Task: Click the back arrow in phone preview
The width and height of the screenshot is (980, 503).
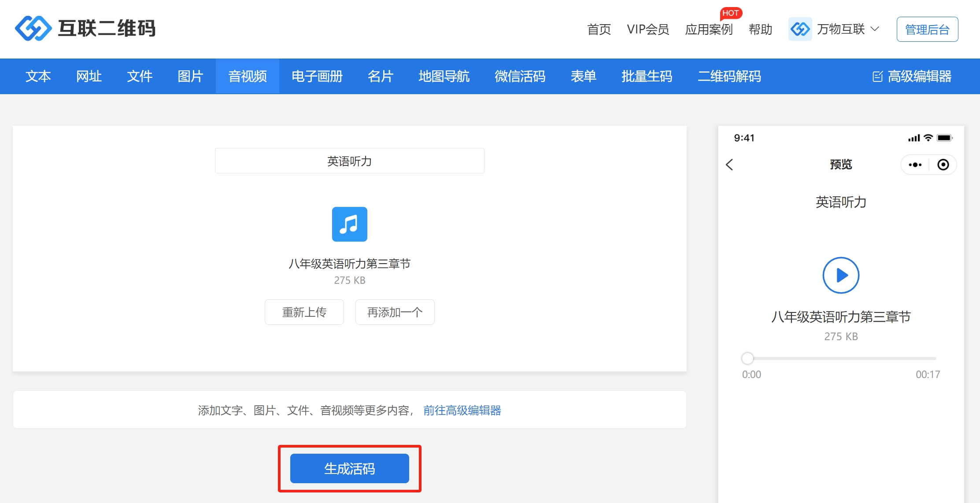Action: coord(730,165)
